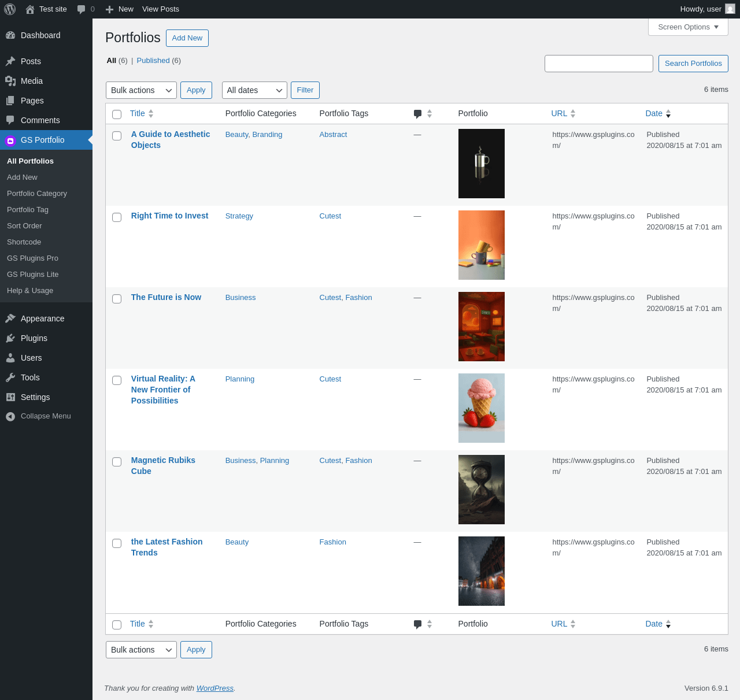Click the Tools wrench icon
The width and height of the screenshot is (740, 700).
[10, 377]
